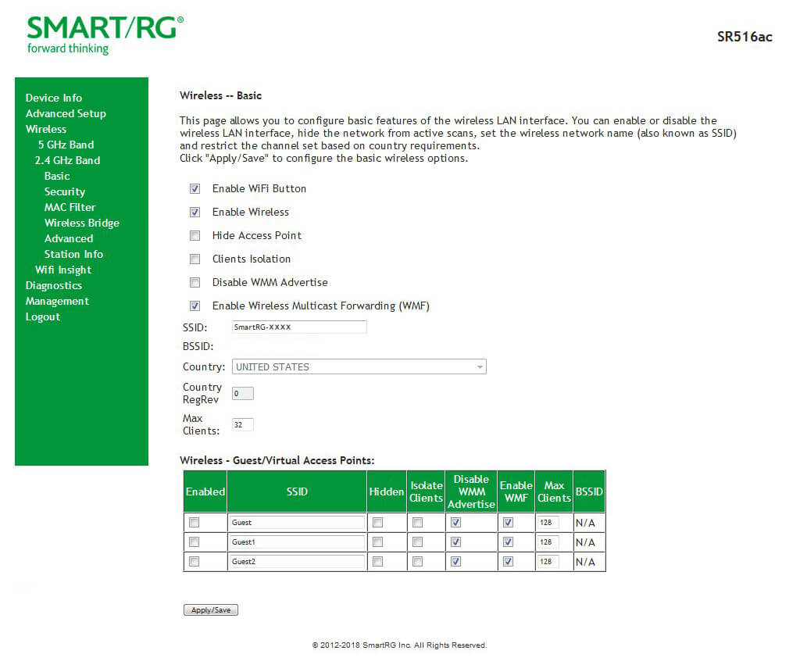The height and width of the screenshot is (672, 800).
Task: Click the Country RegRev input field
Action: pos(242,394)
